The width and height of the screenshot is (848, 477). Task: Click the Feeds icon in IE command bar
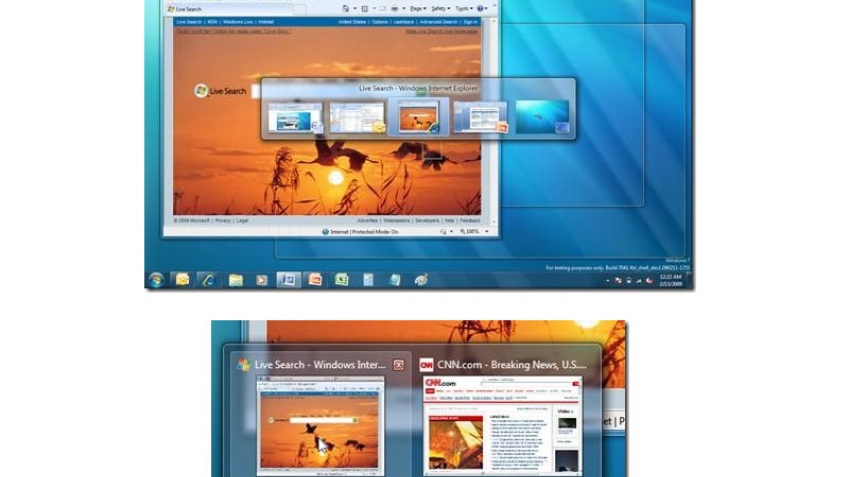365,9
